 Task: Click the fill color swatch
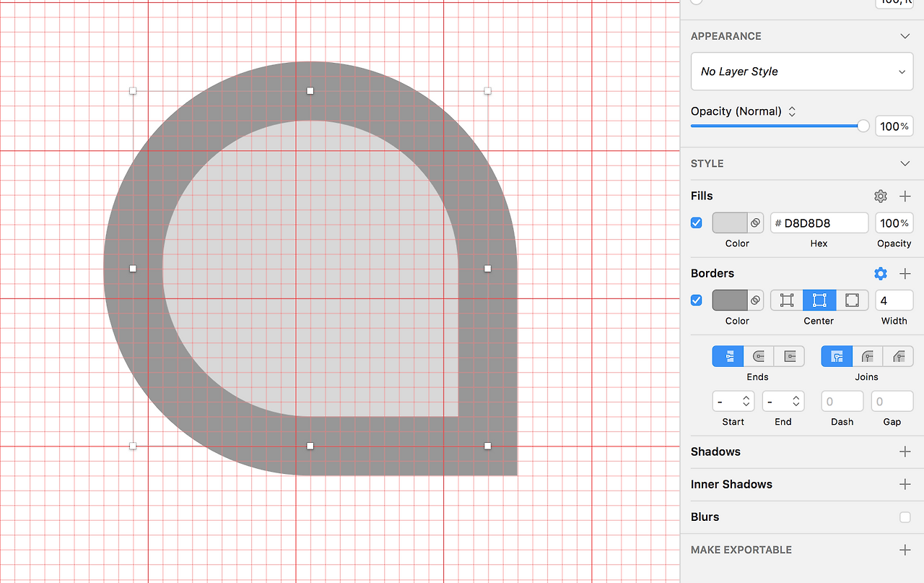(730, 223)
